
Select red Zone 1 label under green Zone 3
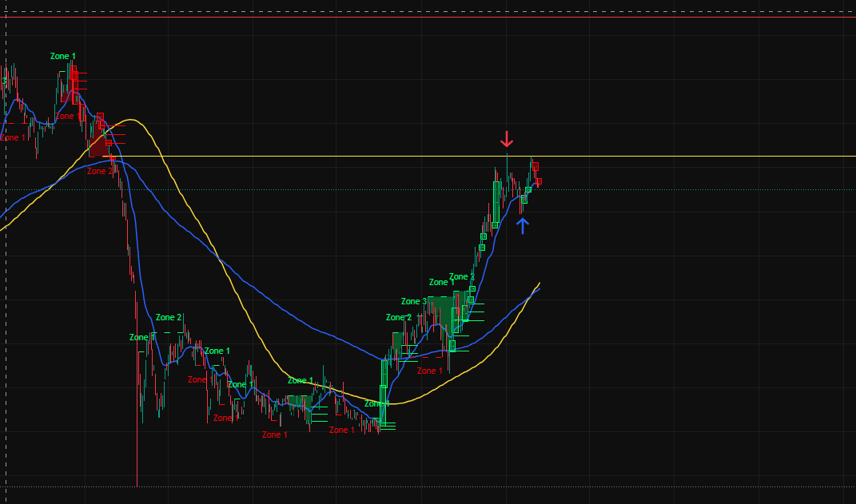[430, 371]
